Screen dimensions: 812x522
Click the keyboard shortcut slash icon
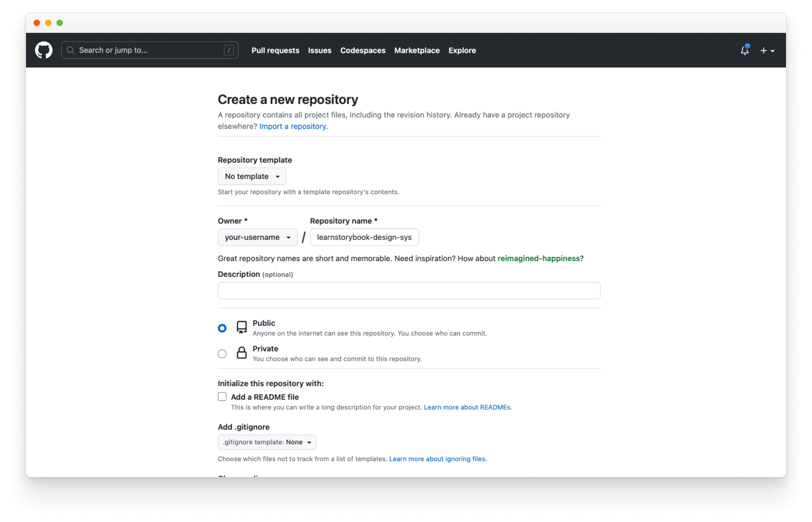pos(230,50)
